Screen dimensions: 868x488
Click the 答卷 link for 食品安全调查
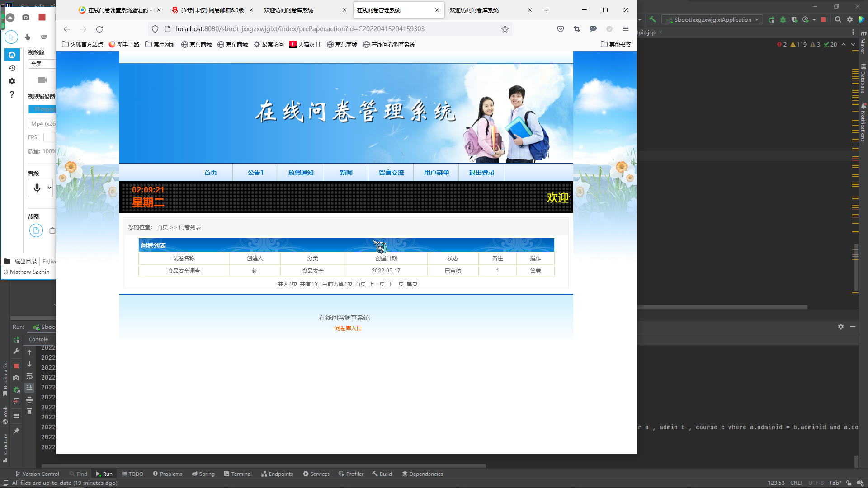click(x=535, y=271)
